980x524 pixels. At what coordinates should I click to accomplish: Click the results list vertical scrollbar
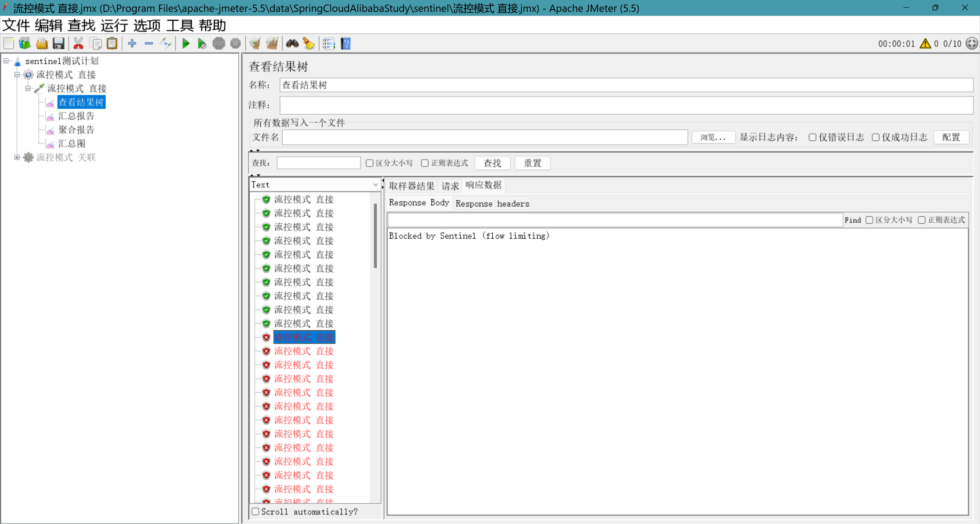pos(375,236)
